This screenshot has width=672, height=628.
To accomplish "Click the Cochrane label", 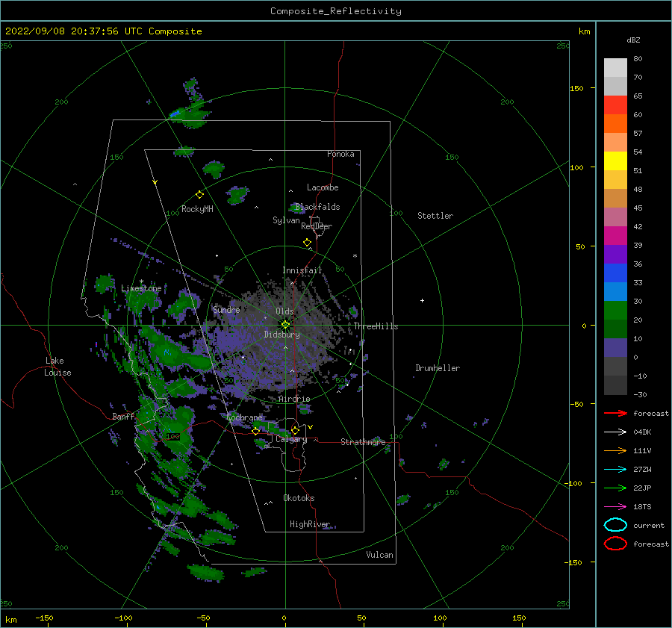I will point(244,417).
